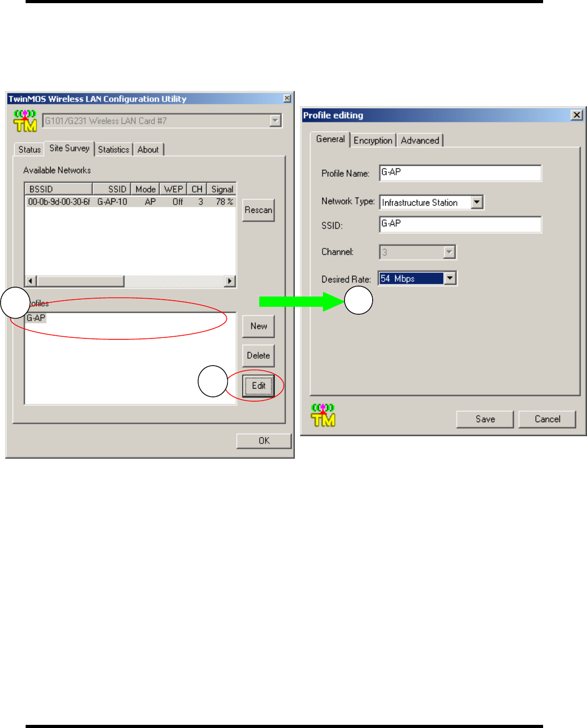
Task: Click the Edit profile button
Action: coord(258,386)
